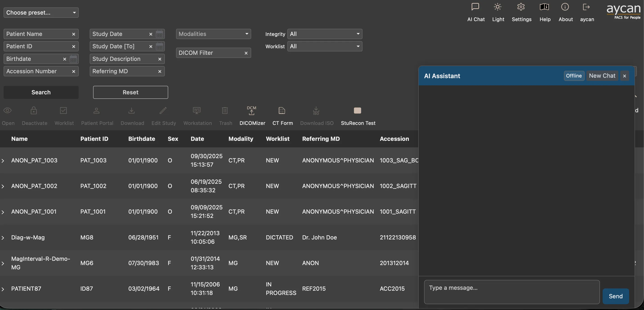Open the Integrity dropdown
This screenshot has width=644, height=310.
(x=325, y=34)
